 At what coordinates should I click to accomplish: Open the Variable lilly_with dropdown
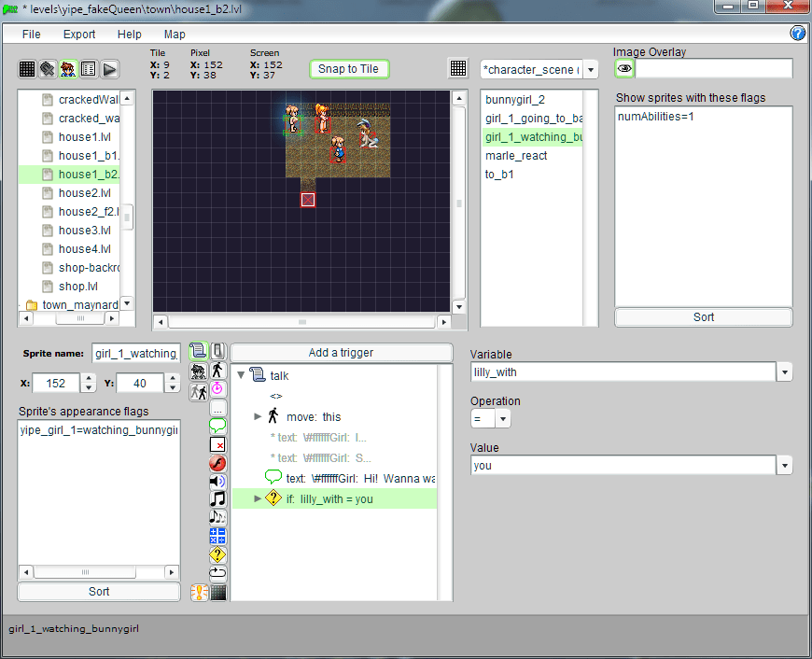tap(785, 372)
